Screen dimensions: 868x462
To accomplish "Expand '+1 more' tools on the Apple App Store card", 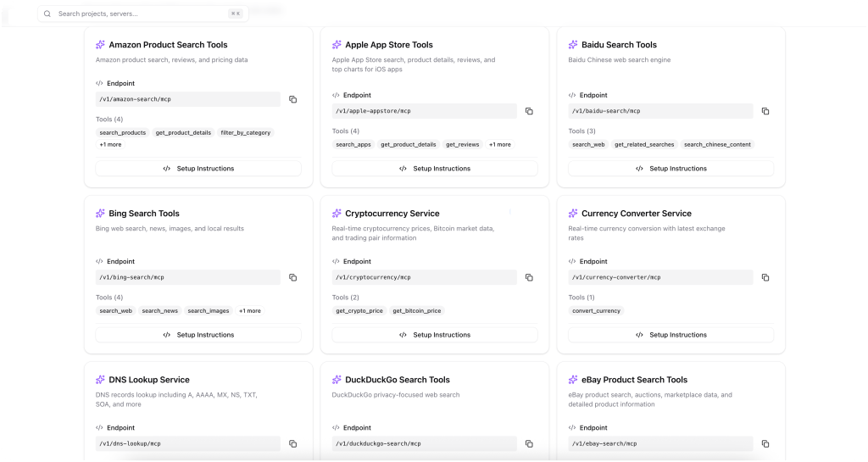I will (x=500, y=145).
